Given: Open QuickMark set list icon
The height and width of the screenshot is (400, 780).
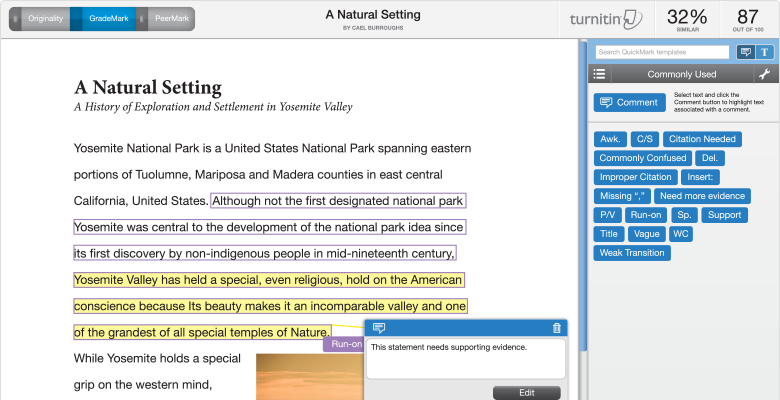Looking at the screenshot, I should (x=599, y=74).
